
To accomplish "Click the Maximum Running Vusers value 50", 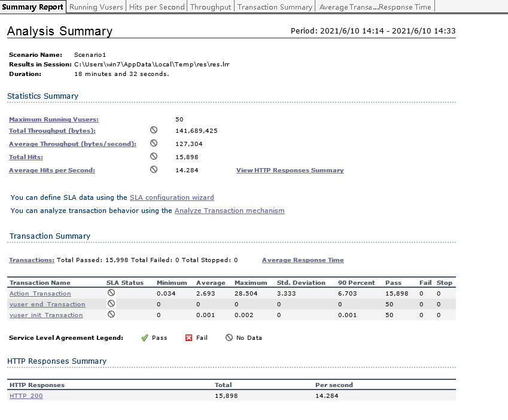I will [179, 119].
